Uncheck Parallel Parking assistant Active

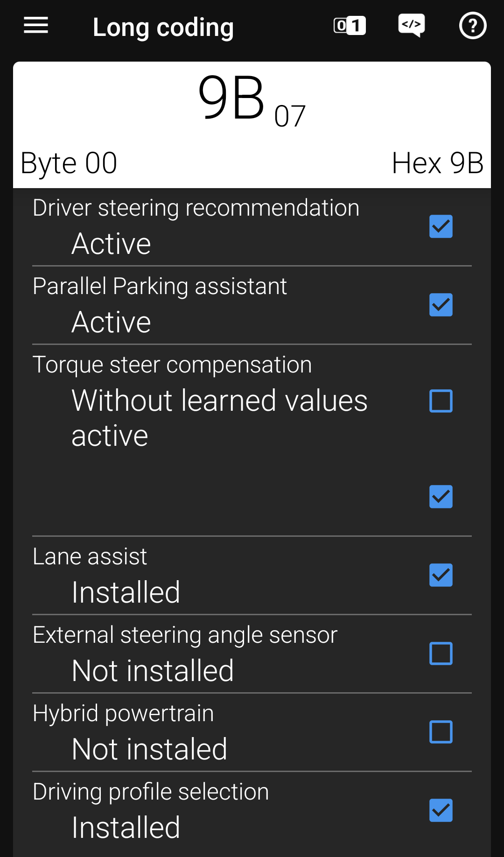pyautogui.click(x=441, y=305)
